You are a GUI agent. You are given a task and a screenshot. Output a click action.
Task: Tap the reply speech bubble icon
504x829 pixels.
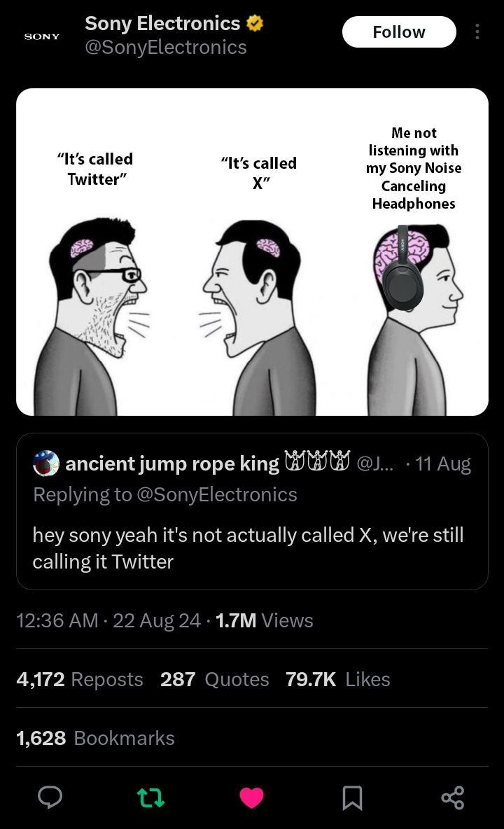49,797
